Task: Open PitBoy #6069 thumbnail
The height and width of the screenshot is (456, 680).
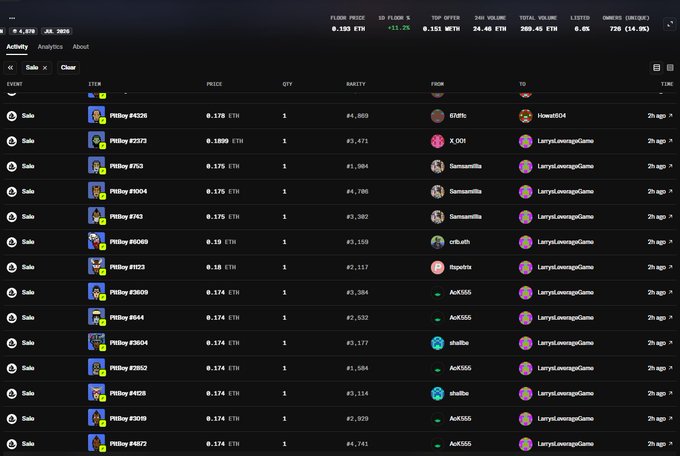Action: tap(96, 242)
